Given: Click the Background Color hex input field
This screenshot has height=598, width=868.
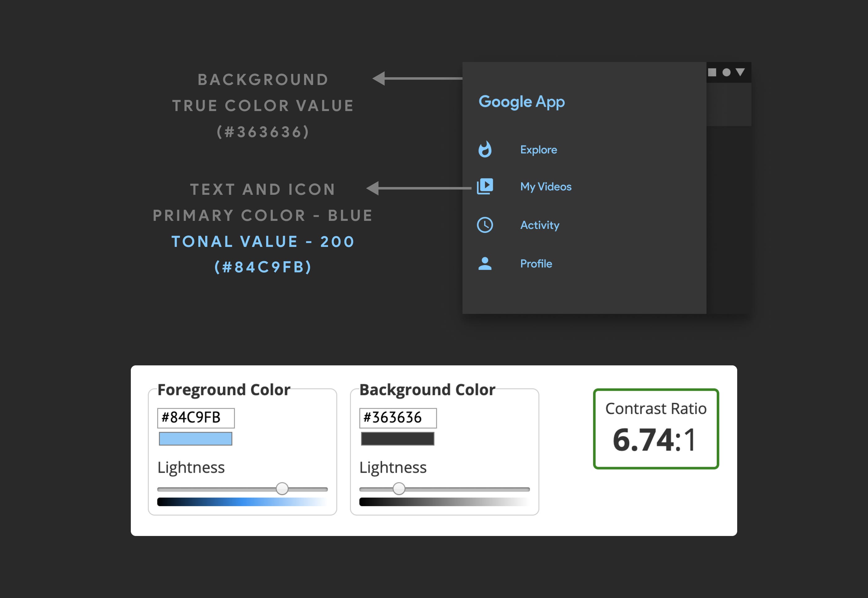Looking at the screenshot, I should tap(398, 418).
